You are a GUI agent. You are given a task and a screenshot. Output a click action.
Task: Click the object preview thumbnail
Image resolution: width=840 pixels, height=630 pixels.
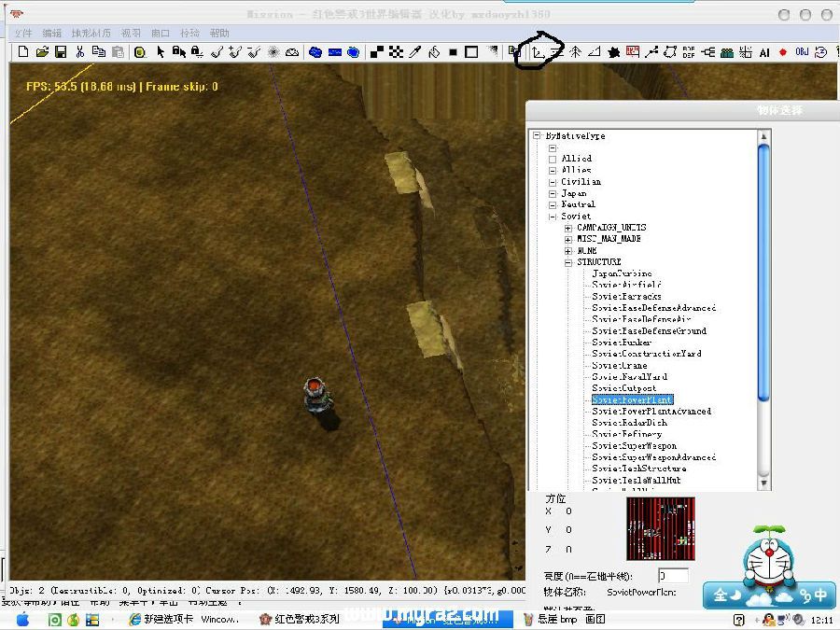point(661,529)
